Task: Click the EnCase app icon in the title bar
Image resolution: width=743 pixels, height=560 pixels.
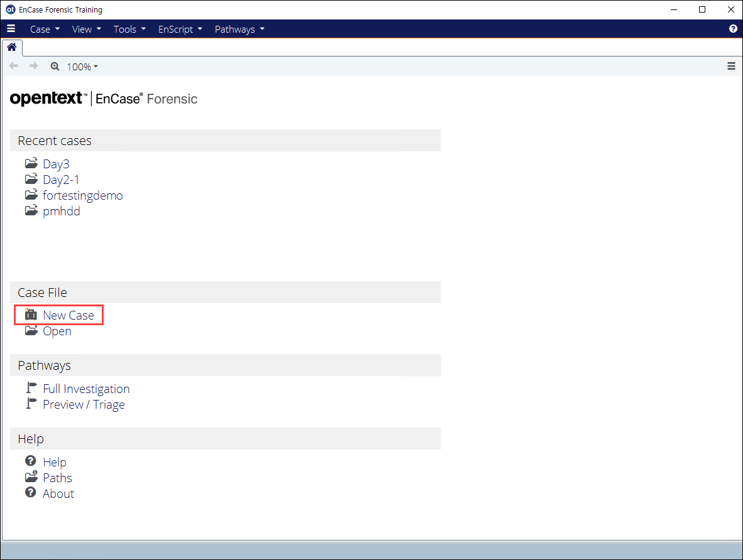Action: (x=11, y=9)
